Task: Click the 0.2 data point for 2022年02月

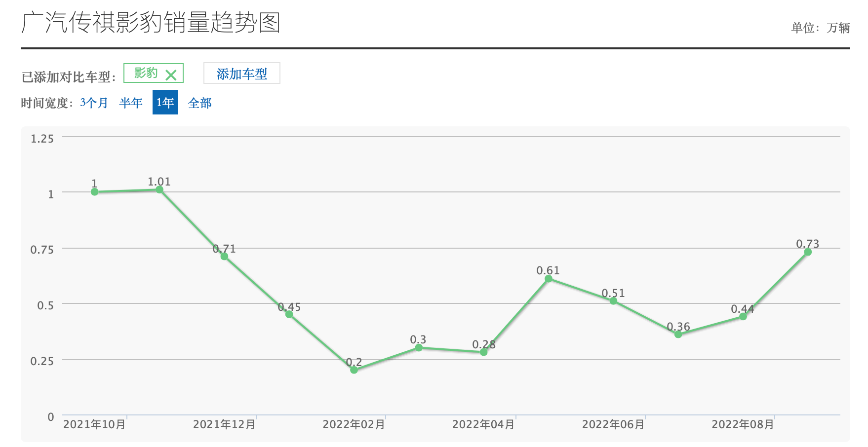Action: click(354, 370)
